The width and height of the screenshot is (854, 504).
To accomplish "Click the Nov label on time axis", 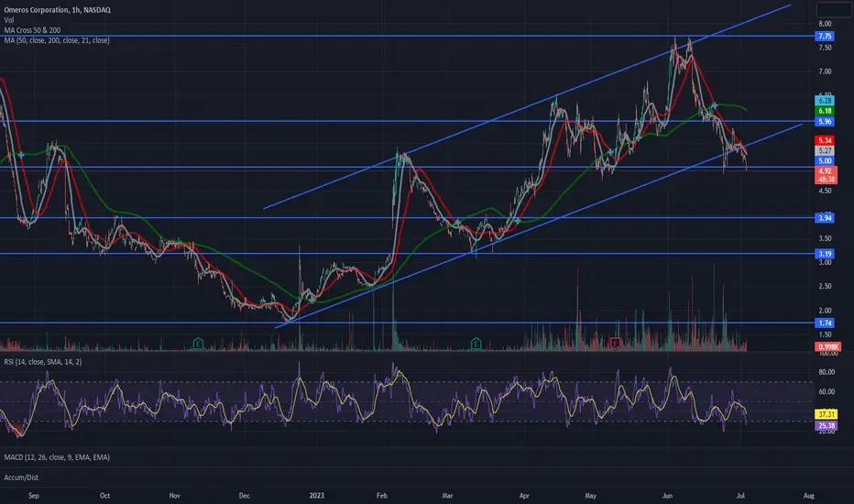I will pyautogui.click(x=174, y=496).
